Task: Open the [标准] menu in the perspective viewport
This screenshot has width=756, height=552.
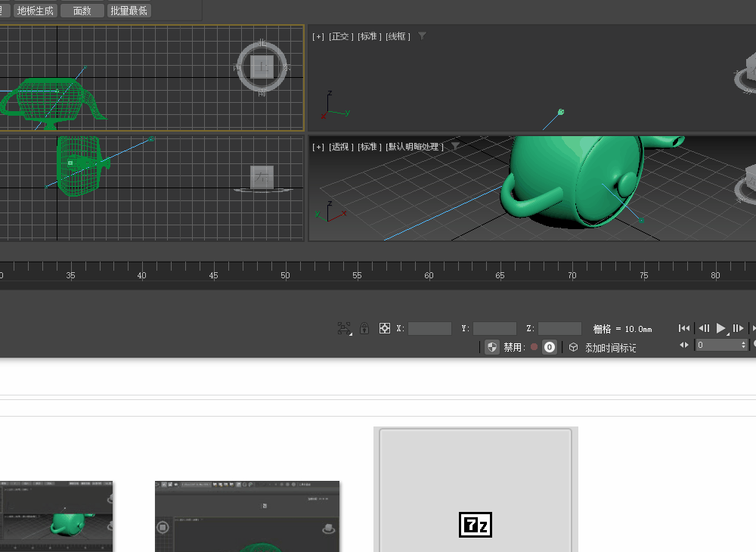Action: [x=370, y=147]
